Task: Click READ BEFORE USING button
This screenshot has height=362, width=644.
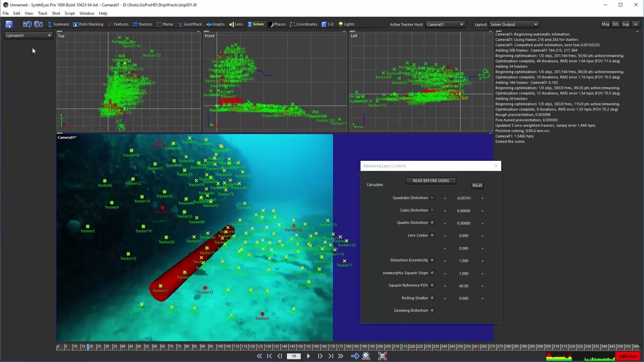Action: point(431,180)
